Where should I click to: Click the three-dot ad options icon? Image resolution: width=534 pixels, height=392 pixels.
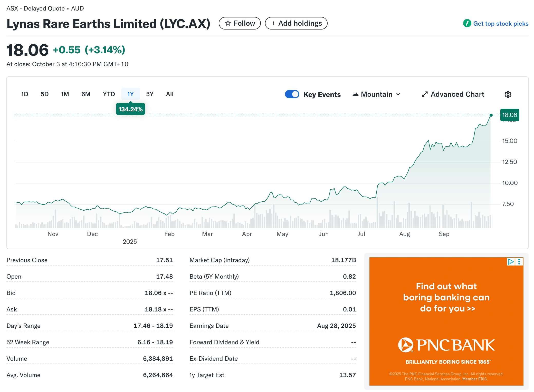coord(519,261)
